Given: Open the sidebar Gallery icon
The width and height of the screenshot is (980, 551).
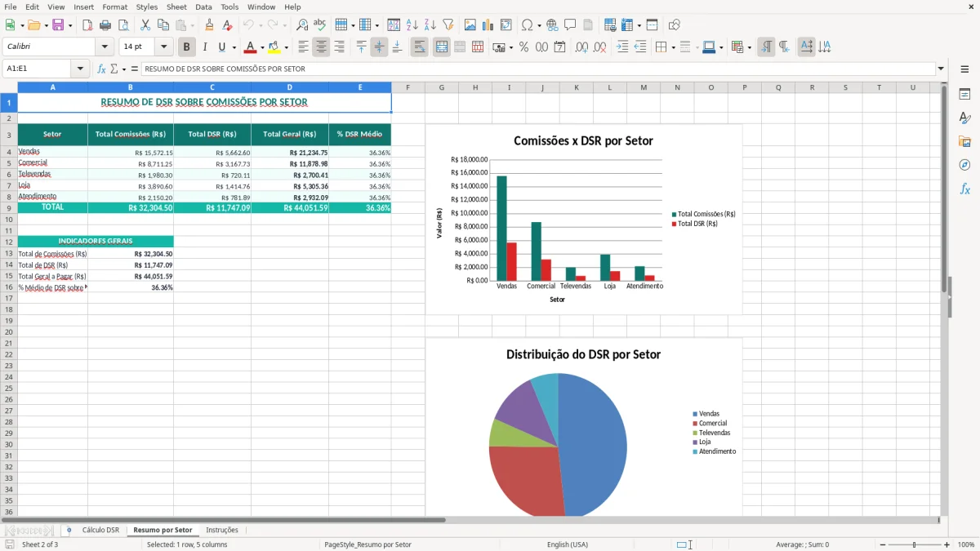Looking at the screenshot, I should (x=964, y=142).
